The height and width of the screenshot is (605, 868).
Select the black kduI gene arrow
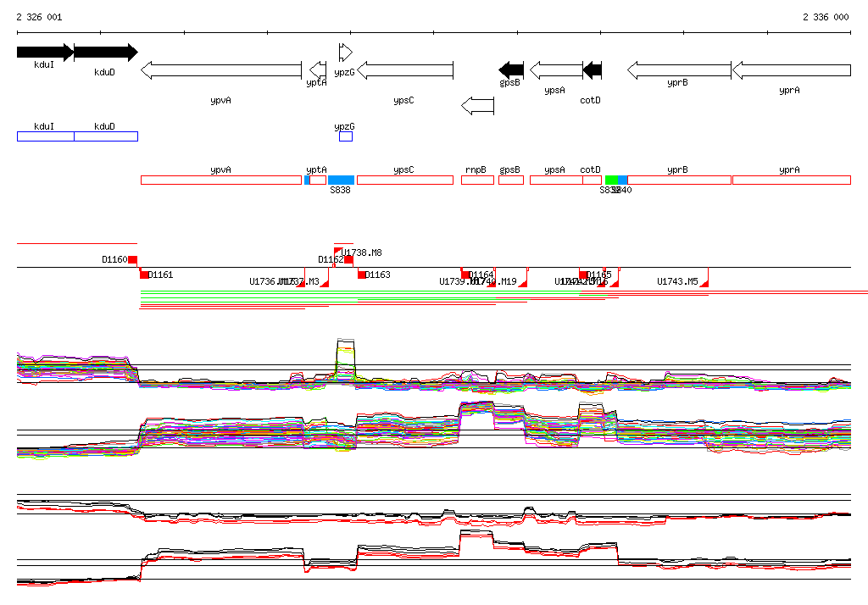click(45, 52)
